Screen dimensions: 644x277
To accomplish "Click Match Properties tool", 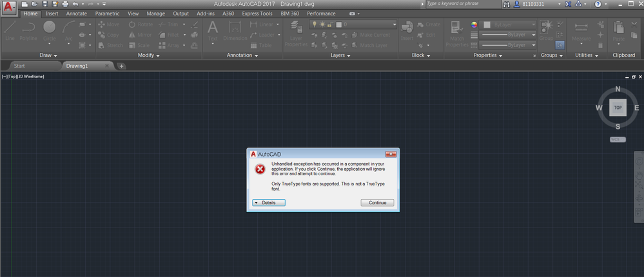I will pyautogui.click(x=456, y=33).
